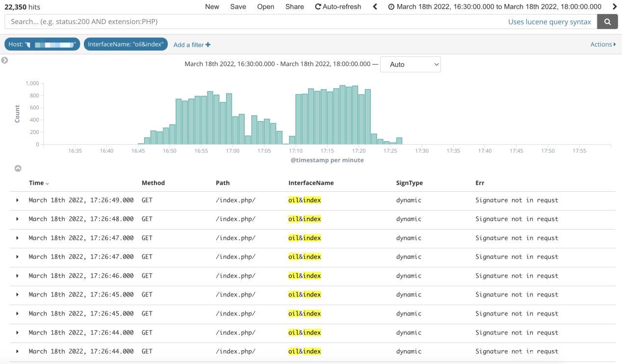This screenshot has width=622, height=364.
Task: Click the tallest histogram bar near 17:17
Action: [x=342, y=115]
